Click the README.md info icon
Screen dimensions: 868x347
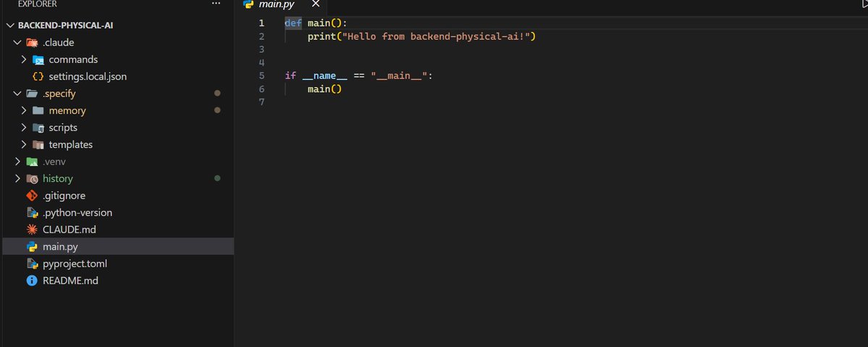coord(32,280)
